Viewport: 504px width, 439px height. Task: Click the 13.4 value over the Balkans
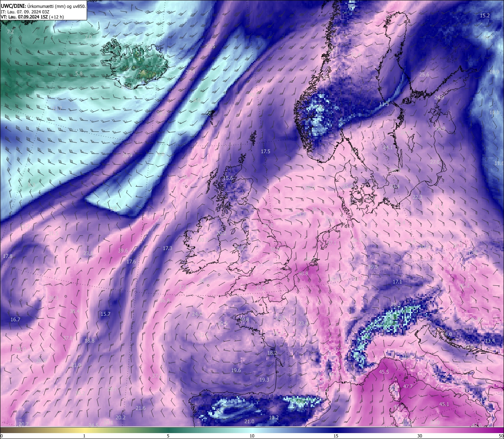click(490, 341)
